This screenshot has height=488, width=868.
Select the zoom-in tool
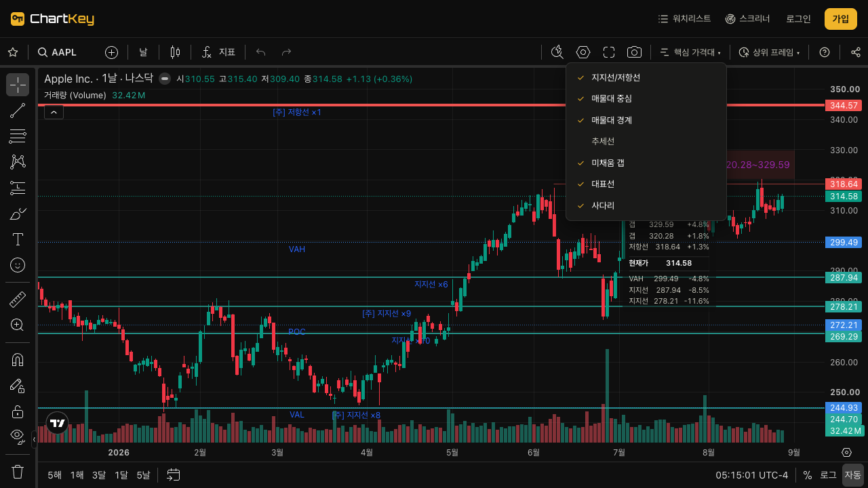tap(18, 325)
